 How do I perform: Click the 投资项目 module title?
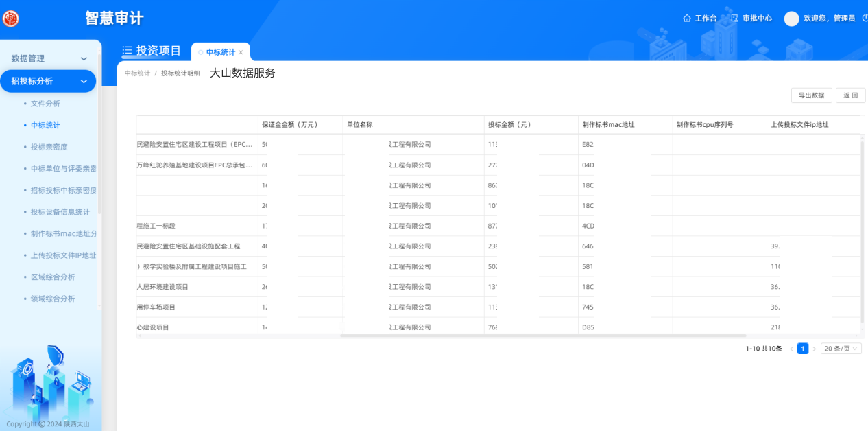pos(158,51)
